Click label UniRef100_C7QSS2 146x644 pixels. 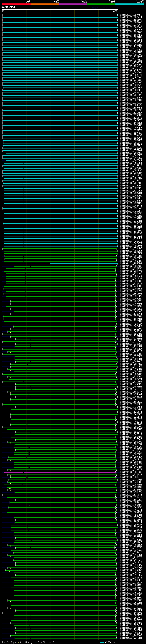tap(131, 344)
